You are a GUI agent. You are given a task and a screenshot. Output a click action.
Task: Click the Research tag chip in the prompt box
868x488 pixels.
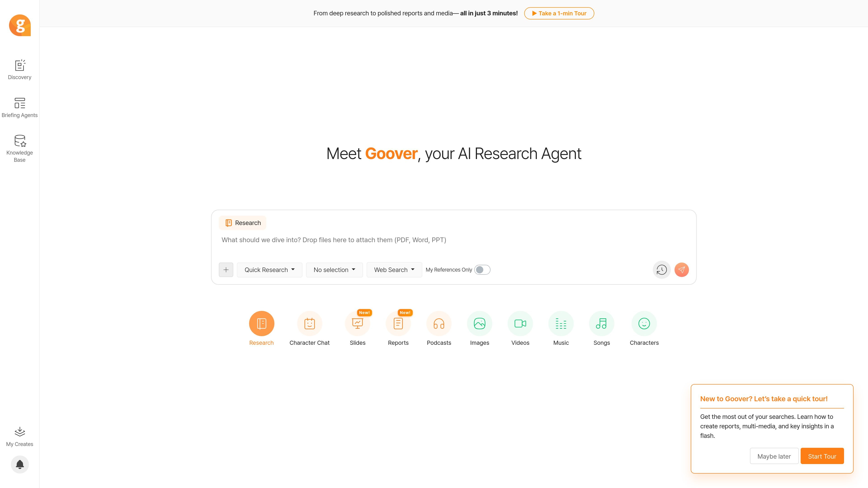tap(243, 223)
